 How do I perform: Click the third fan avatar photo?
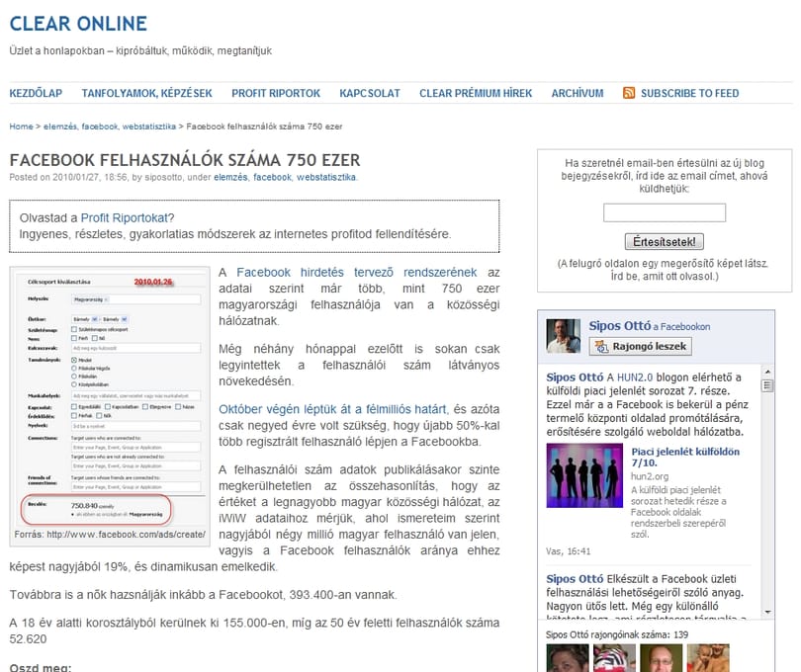(x=661, y=658)
